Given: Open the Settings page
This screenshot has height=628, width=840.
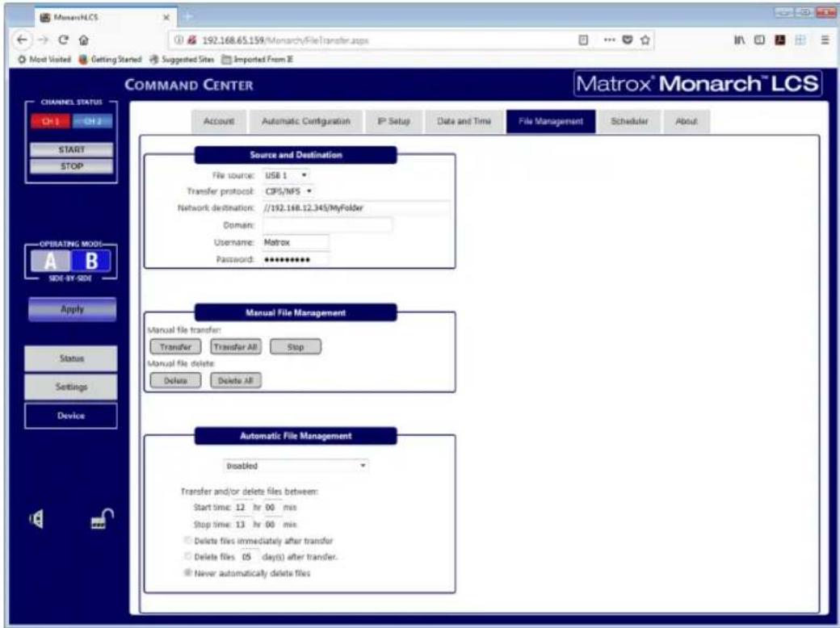Looking at the screenshot, I should (x=71, y=387).
